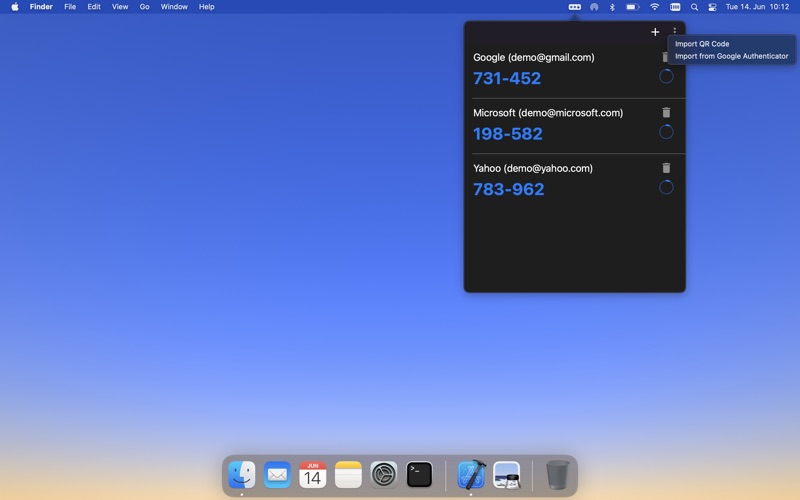Click the plus icon to add an account
Screen dimensions: 800x500
pos(655,32)
